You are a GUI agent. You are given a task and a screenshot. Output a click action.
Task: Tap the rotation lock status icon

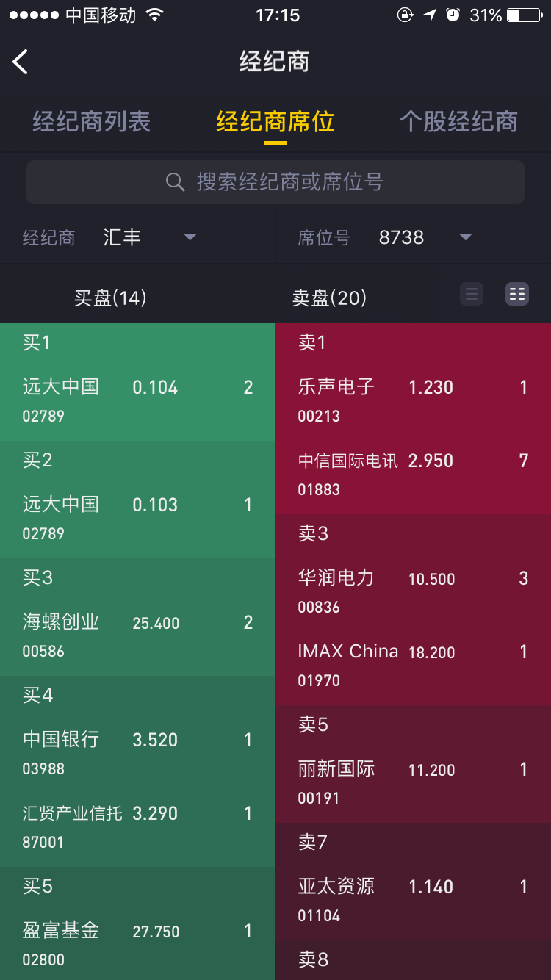click(406, 15)
